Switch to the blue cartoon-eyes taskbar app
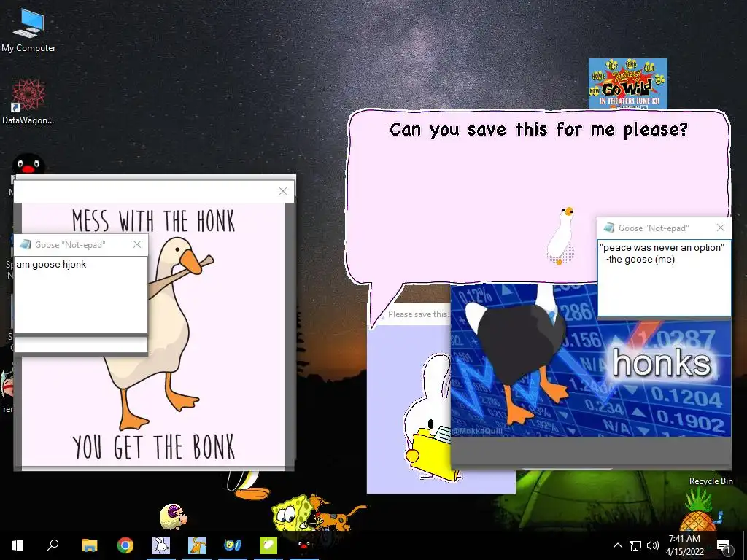 (x=233, y=545)
